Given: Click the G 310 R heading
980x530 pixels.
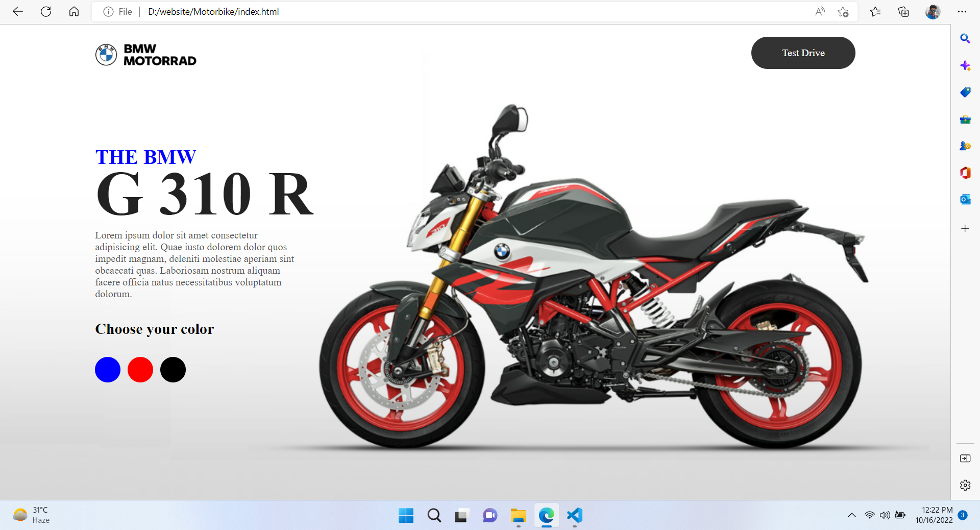Looking at the screenshot, I should 204,194.
